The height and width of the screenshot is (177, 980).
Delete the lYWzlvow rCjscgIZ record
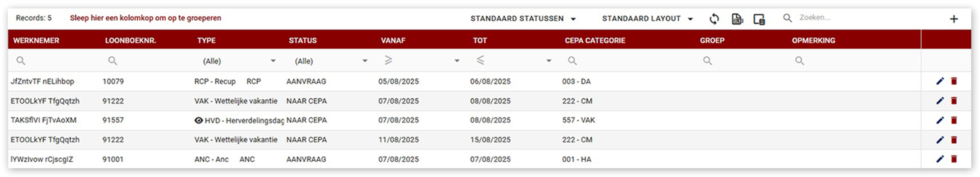(x=954, y=159)
